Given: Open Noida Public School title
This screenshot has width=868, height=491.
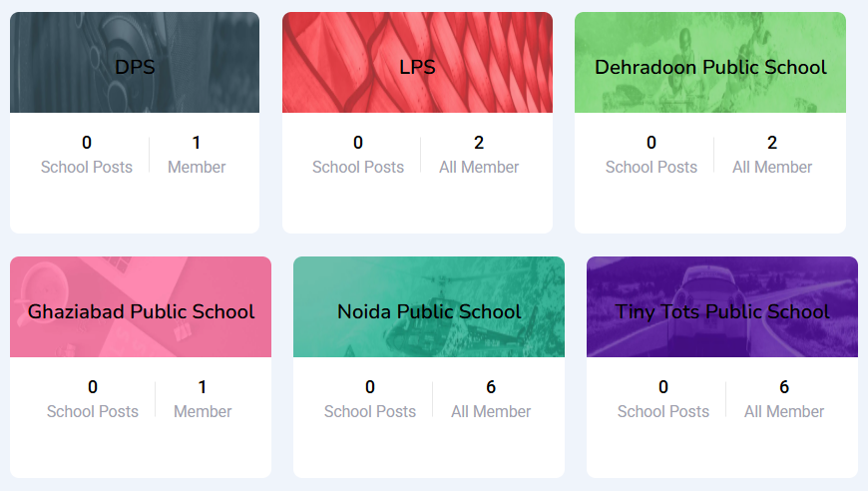Looking at the screenshot, I should (429, 312).
